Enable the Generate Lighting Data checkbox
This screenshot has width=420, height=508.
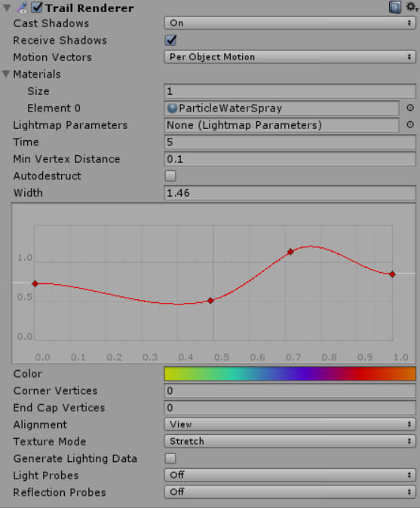click(170, 458)
